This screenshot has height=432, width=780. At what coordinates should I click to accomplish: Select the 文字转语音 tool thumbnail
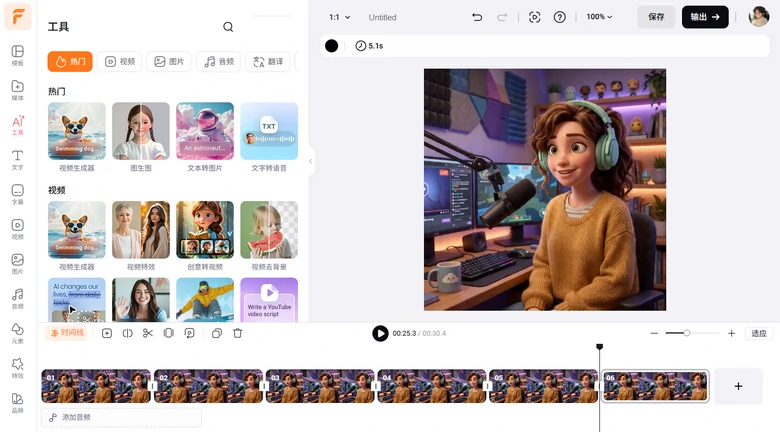point(269,132)
